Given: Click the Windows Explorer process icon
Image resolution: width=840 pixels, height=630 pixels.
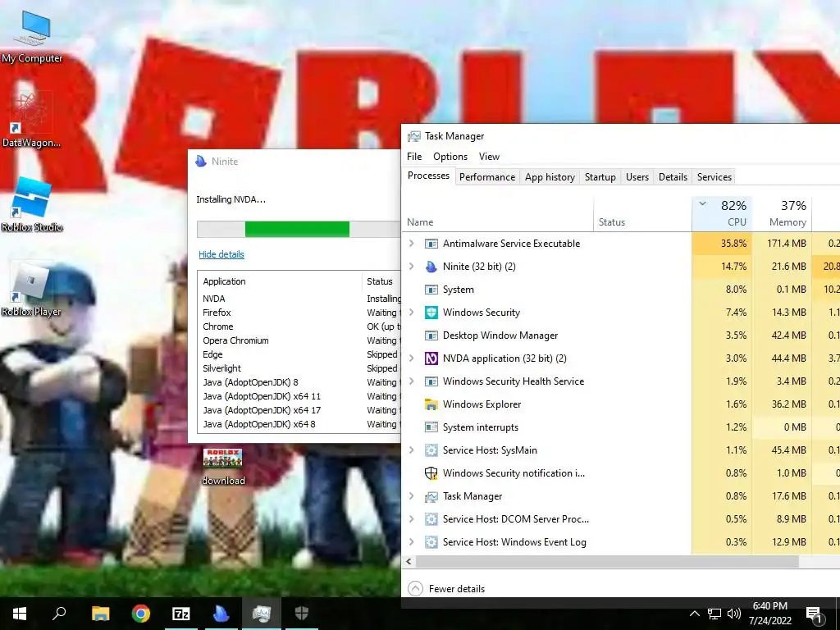Looking at the screenshot, I should click(431, 404).
